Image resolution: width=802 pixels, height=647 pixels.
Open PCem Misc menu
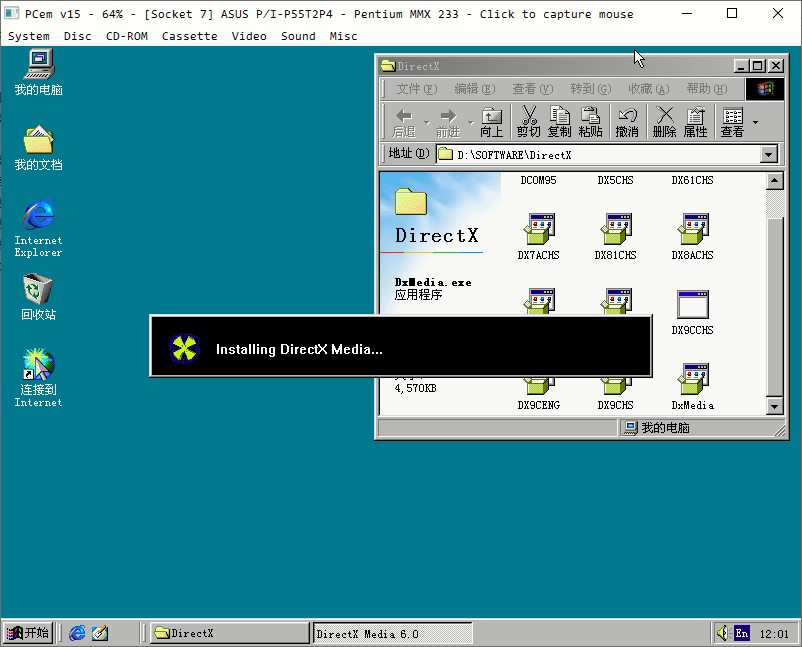point(343,36)
